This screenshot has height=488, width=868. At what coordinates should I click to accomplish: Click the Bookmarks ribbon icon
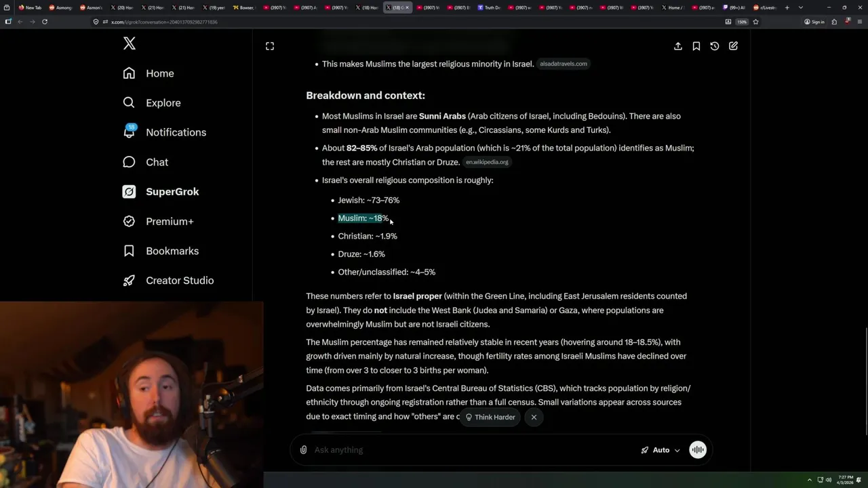(x=129, y=251)
